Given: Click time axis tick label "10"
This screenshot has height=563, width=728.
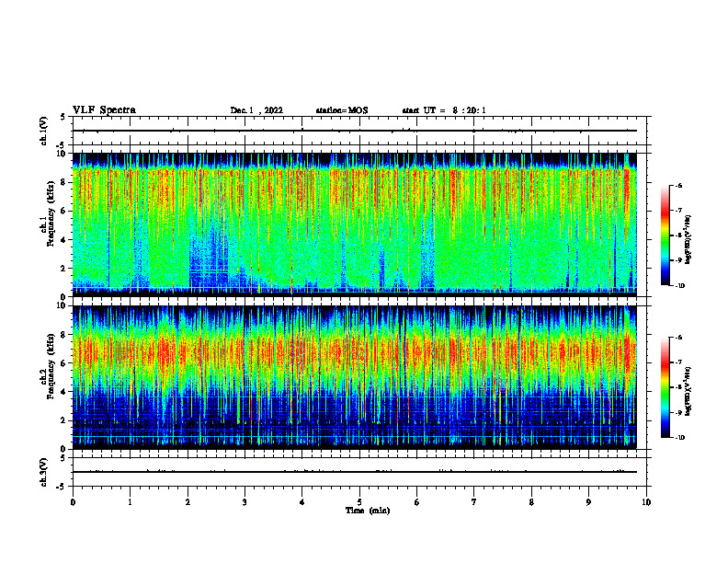Looking at the screenshot, I should (x=646, y=502).
